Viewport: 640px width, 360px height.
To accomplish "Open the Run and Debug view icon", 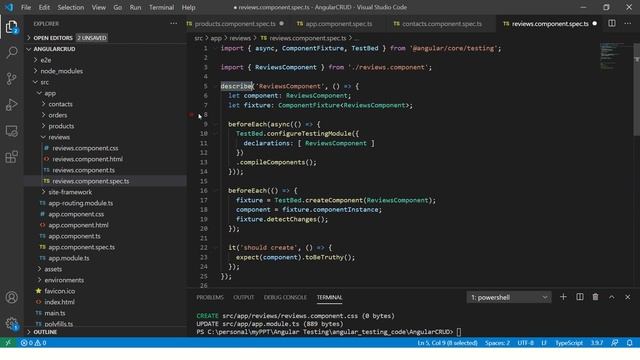I will pyautogui.click(x=11, y=105).
